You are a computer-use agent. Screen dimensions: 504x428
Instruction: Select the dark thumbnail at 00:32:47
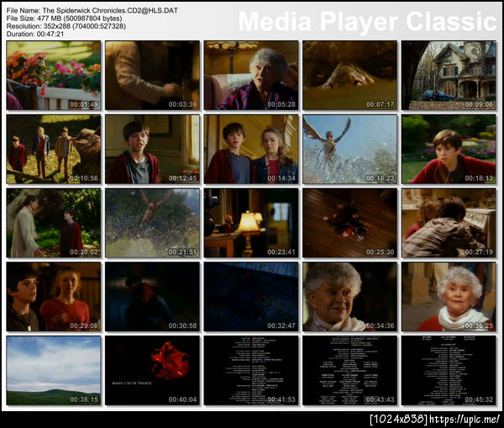[251, 297]
